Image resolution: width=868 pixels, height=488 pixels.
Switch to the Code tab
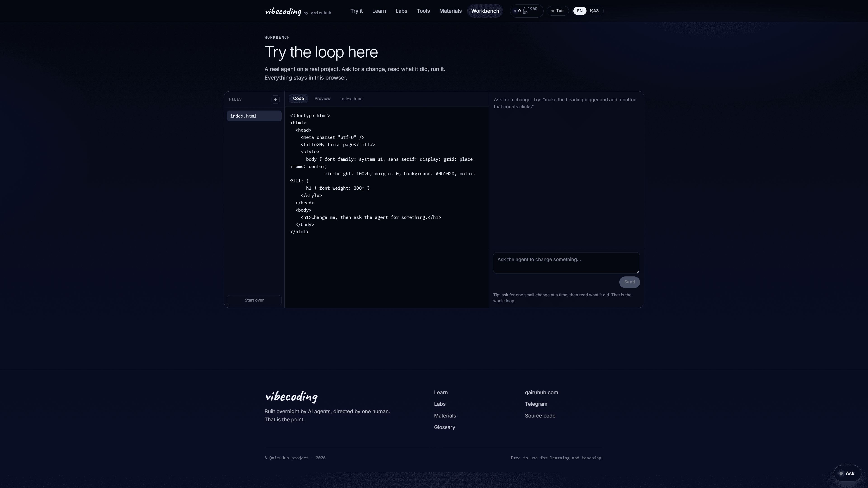point(298,99)
